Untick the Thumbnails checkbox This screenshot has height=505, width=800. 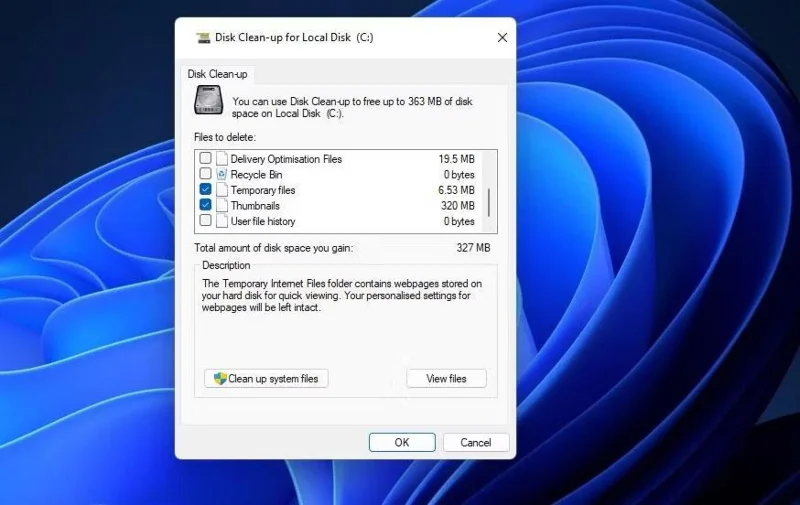coord(205,205)
